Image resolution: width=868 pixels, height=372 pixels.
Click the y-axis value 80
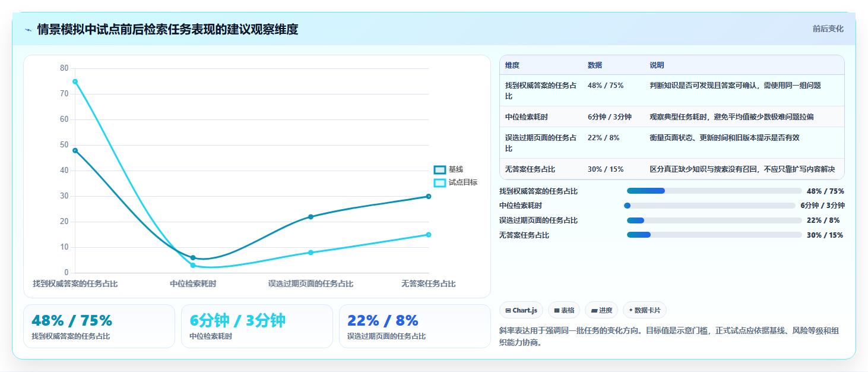point(64,68)
